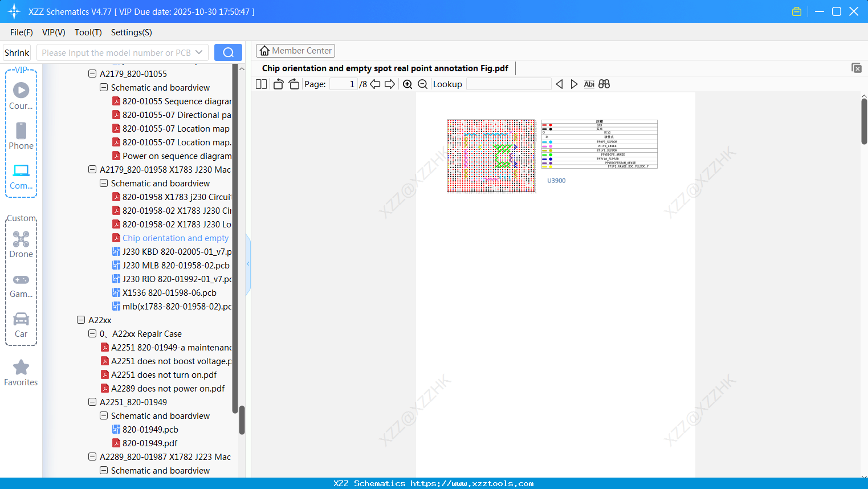This screenshot has height=489, width=868.
Task: Open 820-01949.pdf schematic
Action: pos(144,443)
